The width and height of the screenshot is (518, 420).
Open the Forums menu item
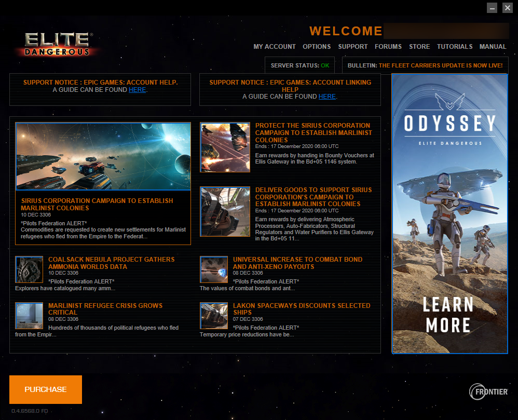click(388, 47)
